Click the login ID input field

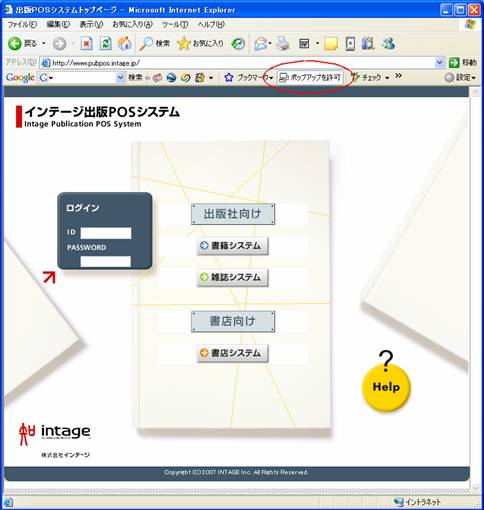tap(106, 233)
